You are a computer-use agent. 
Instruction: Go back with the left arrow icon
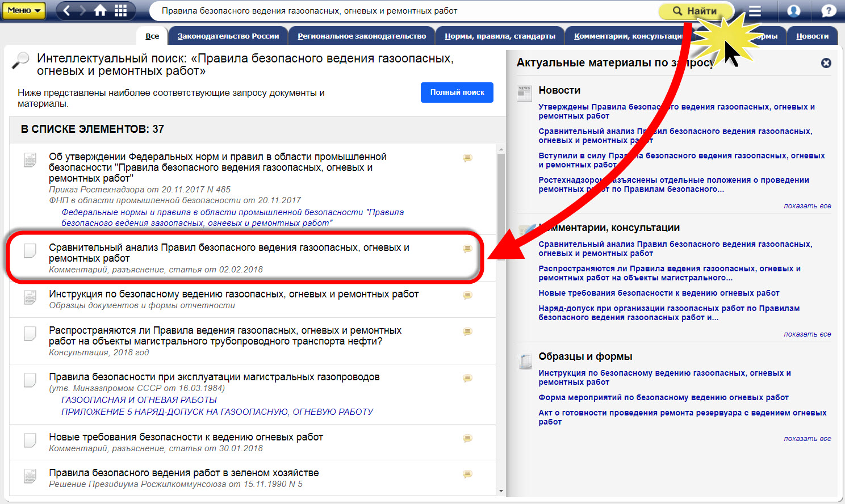coord(67,11)
